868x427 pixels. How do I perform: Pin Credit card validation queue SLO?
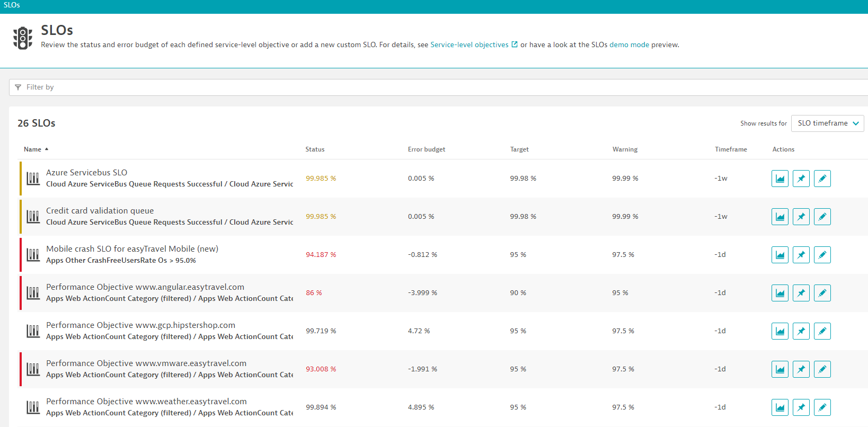[x=801, y=217]
